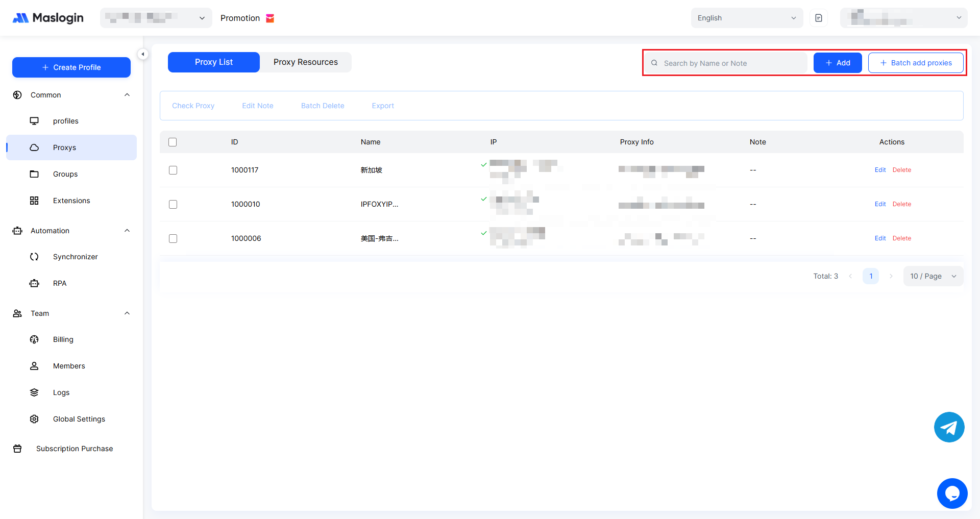Open the document icon in top bar
The height and width of the screenshot is (519, 980).
(818, 18)
